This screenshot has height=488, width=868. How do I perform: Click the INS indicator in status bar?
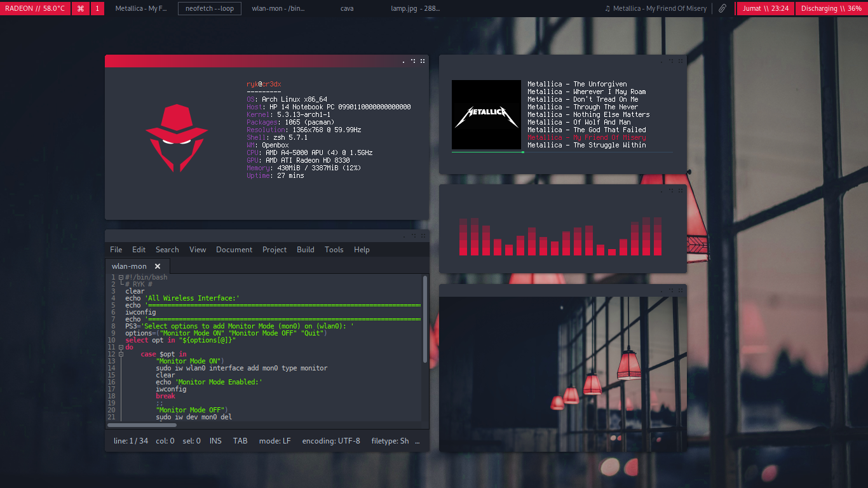pyautogui.click(x=215, y=441)
